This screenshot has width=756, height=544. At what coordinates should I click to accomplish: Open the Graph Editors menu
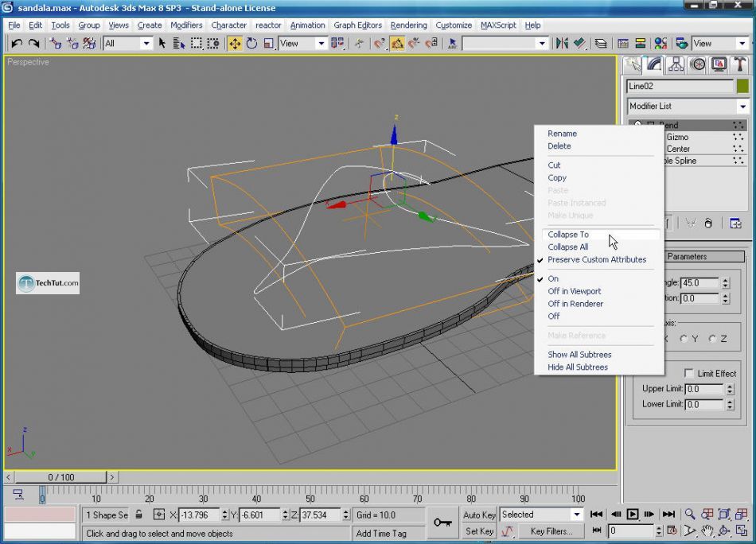click(x=357, y=25)
